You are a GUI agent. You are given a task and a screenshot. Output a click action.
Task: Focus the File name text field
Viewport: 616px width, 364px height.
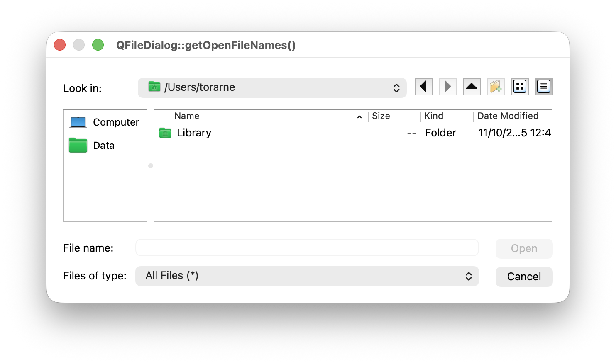(307, 248)
